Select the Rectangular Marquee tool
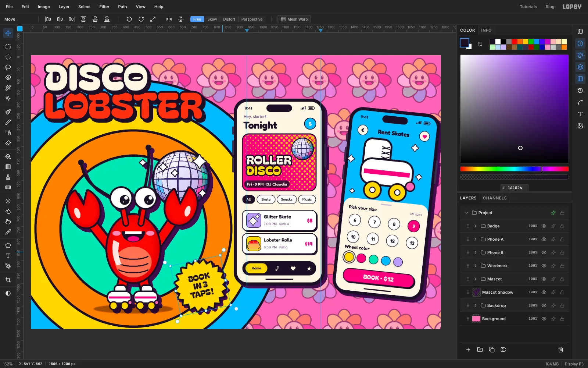This screenshot has width=588, height=368. coord(8,47)
